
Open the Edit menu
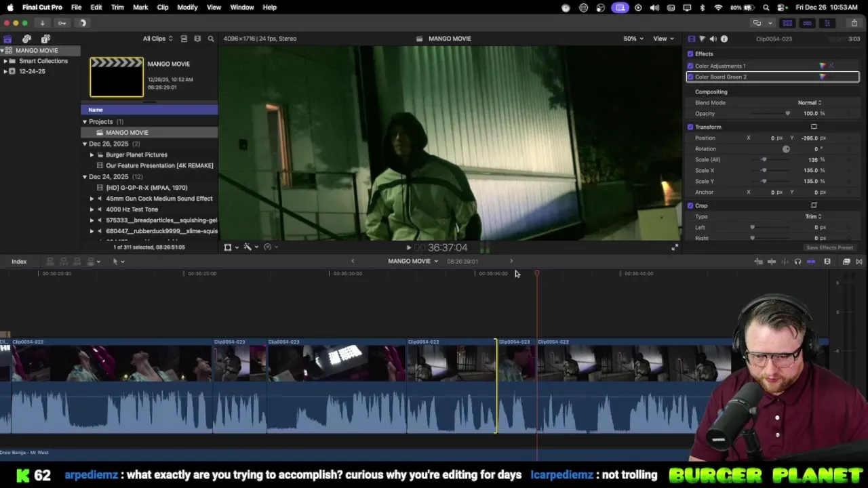96,7
